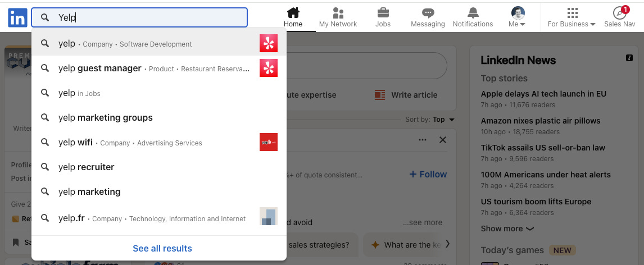The width and height of the screenshot is (644, 265).
Task: Open Messaging
Action: (428, 17)
